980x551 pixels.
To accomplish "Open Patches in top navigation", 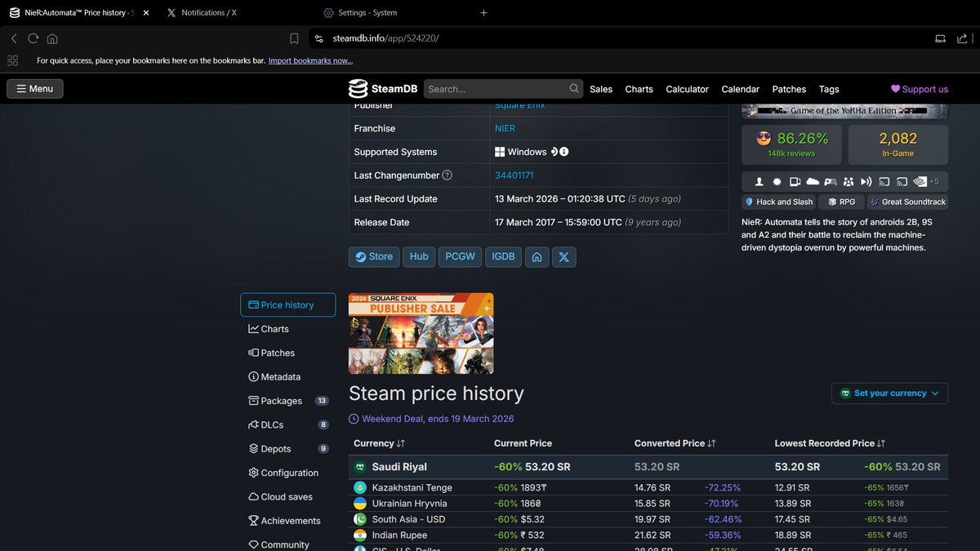I will (x=789, y=89).
